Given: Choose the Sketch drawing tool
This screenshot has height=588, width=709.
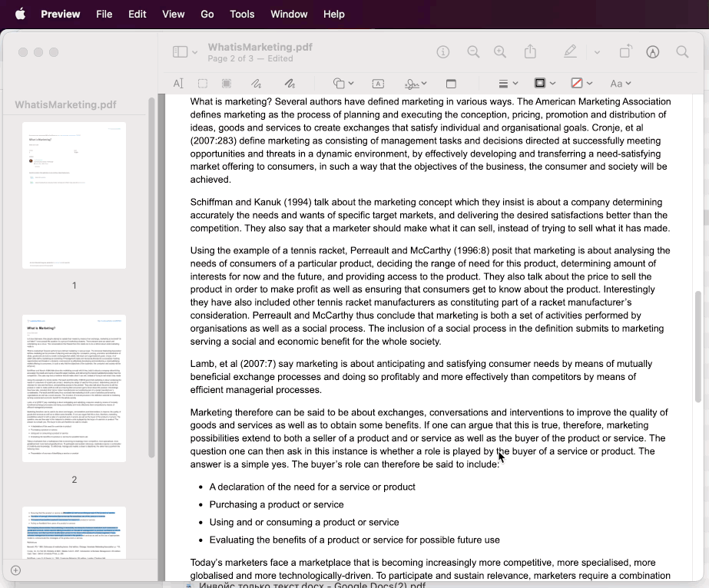Looking at the screenshot, I should [x=256, y=84].
